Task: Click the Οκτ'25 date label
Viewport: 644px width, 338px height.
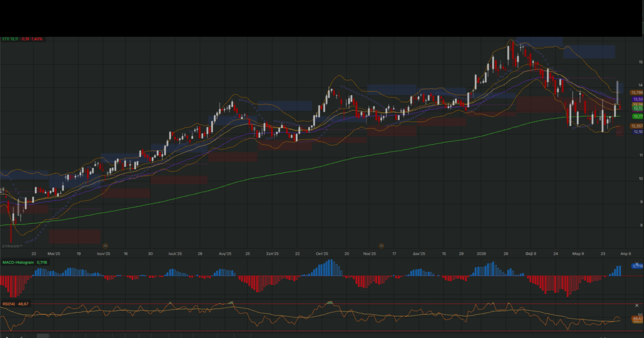Action: click(x=322, y=254)
